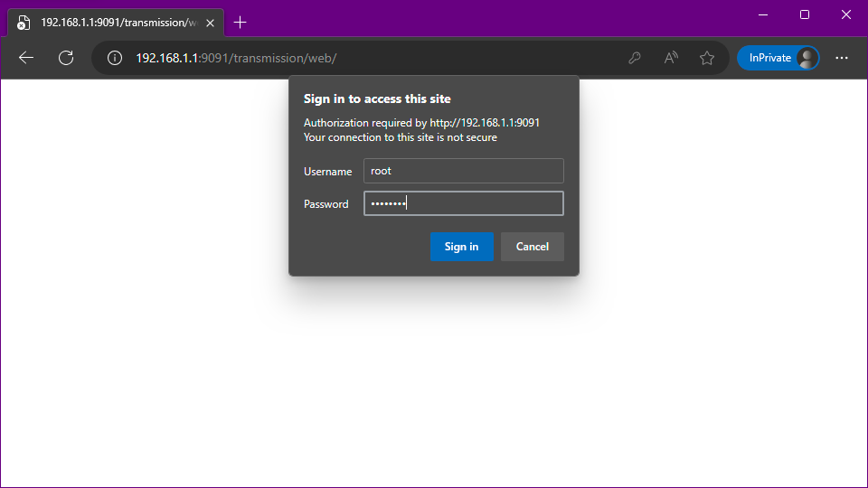
Task: Close the browser window
Action: tap(846, 14)
